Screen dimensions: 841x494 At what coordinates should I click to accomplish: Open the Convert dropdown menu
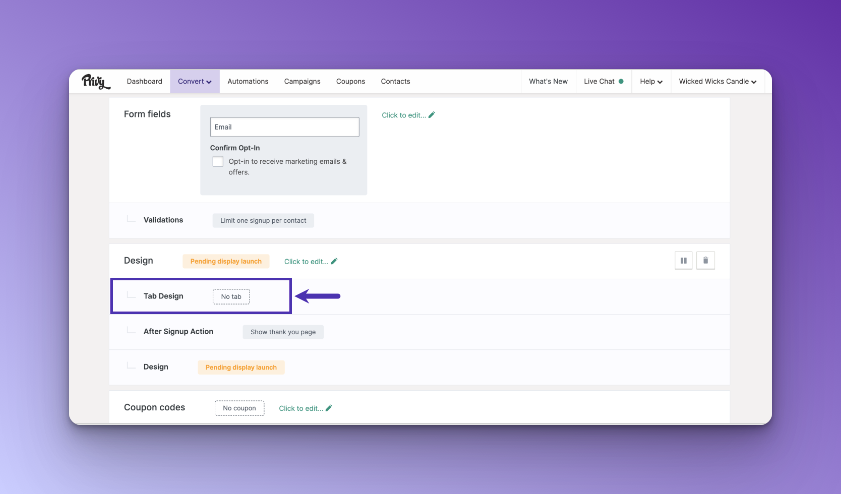195,82
